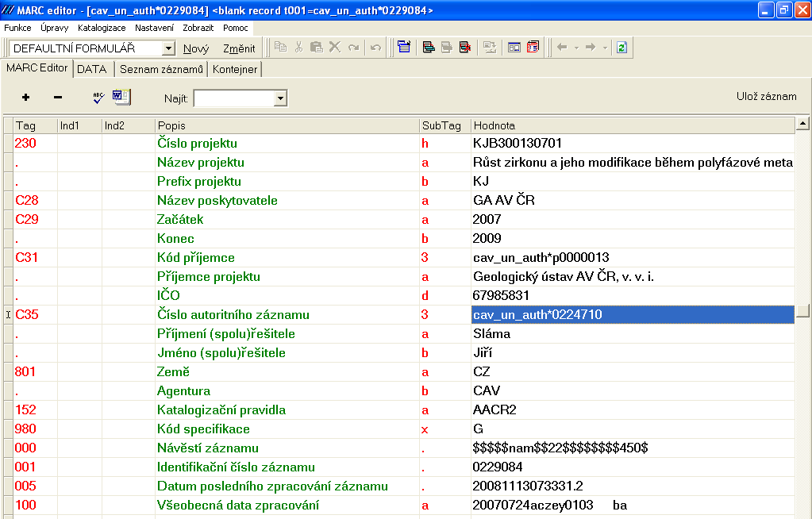Open the DEFAULTNÍ FORMULÁŘ form dropdown
The image size is (812, 519).
click(x=168, y=48)
